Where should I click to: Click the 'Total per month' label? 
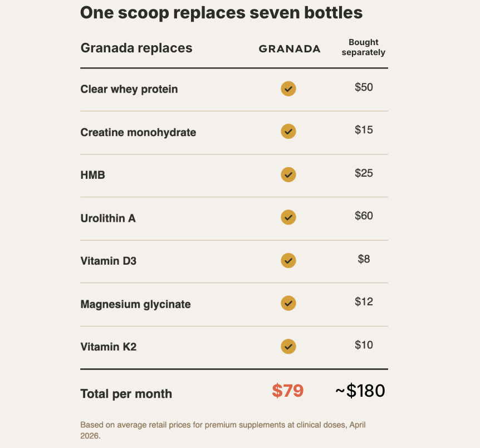(126, 394)
